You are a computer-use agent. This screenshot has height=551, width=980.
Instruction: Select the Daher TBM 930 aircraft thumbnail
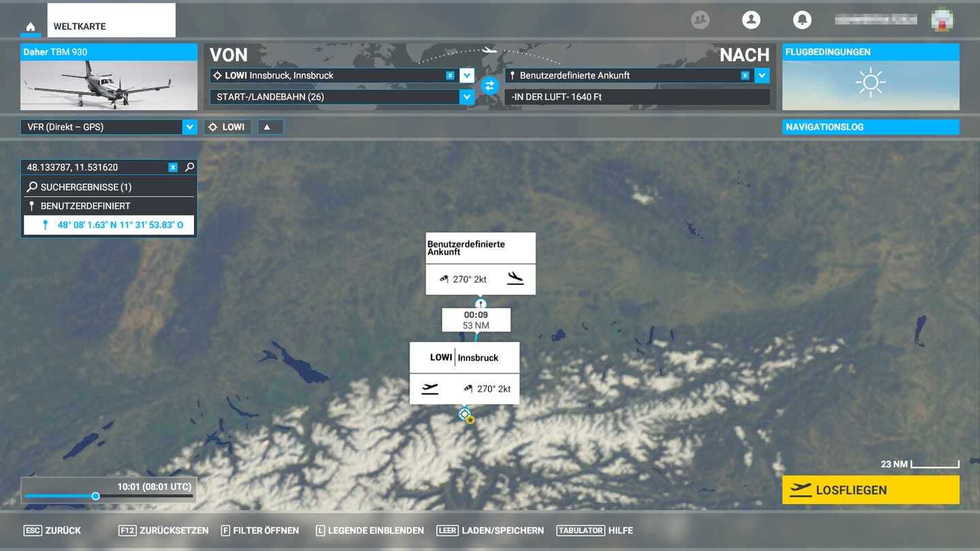(x=109, y=85)
